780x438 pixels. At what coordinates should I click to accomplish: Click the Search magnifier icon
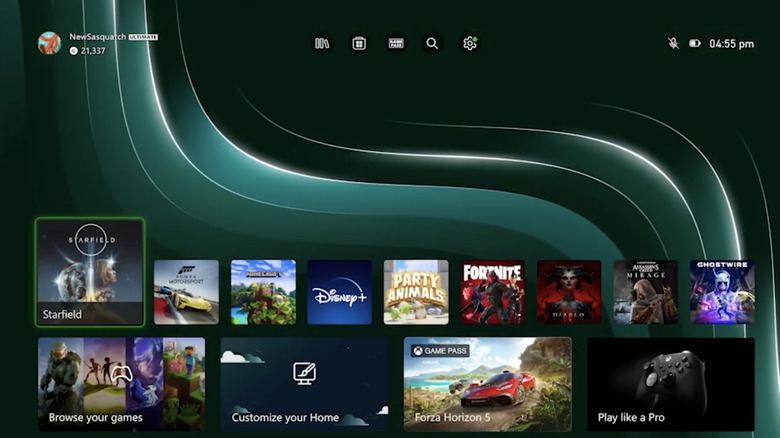coord(432,44)
